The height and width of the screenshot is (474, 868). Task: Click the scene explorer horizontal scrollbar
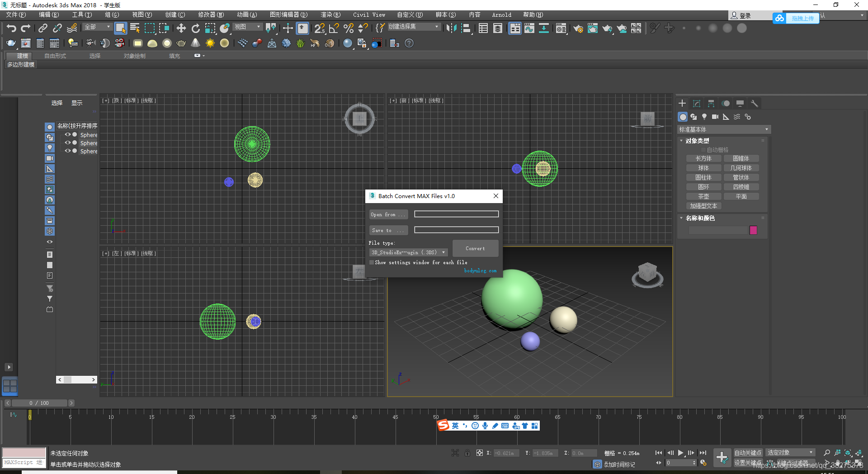coord(77,380)
